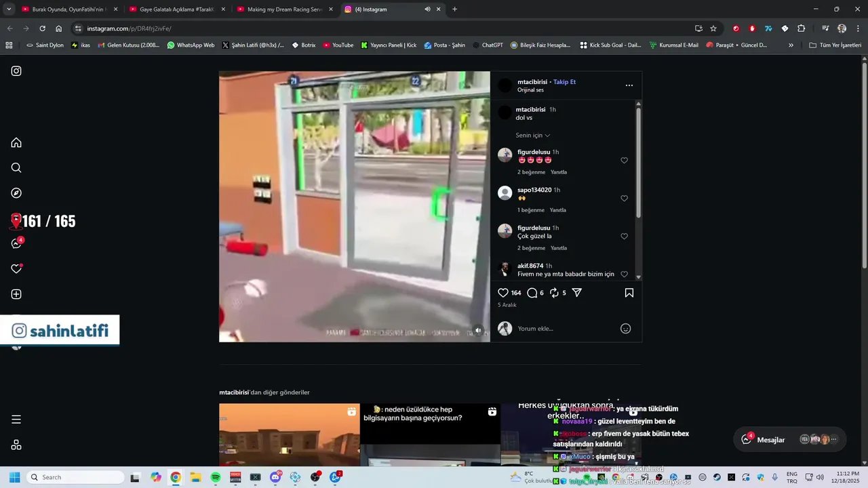Open Extensions puzzle icon
The image size is (868, 488).
click(x=802, y=28)
